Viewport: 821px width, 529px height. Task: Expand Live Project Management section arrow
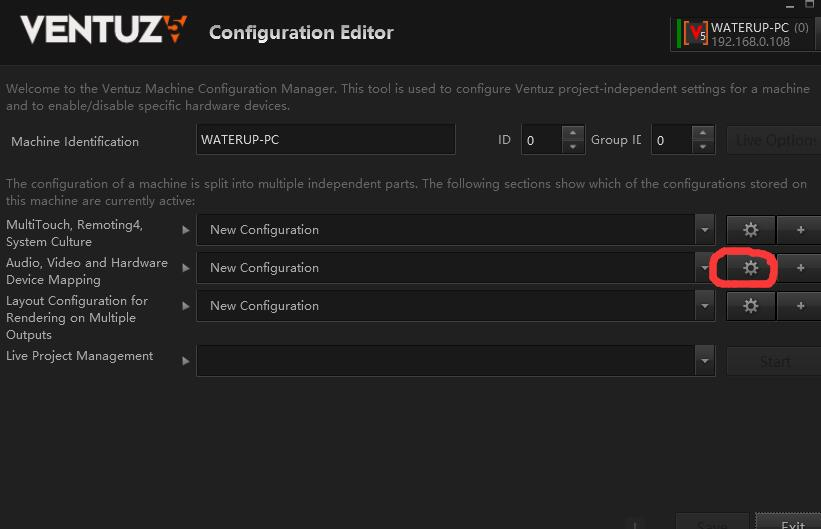coord(185,361)
